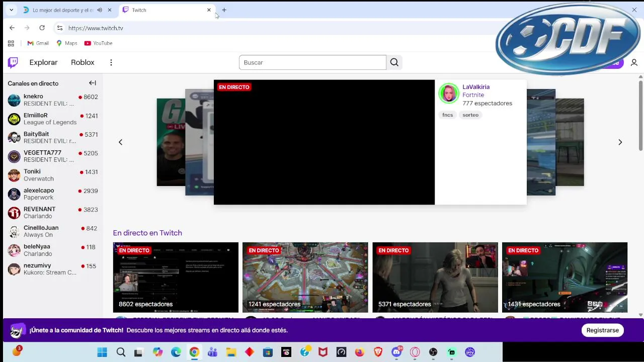The image size is (644, 362).
Task: Click the sorteo tag
Action: 470,115
